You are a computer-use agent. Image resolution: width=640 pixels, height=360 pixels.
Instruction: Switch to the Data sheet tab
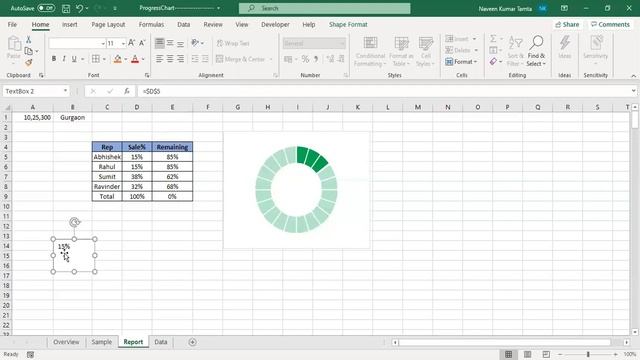[161, 342]
